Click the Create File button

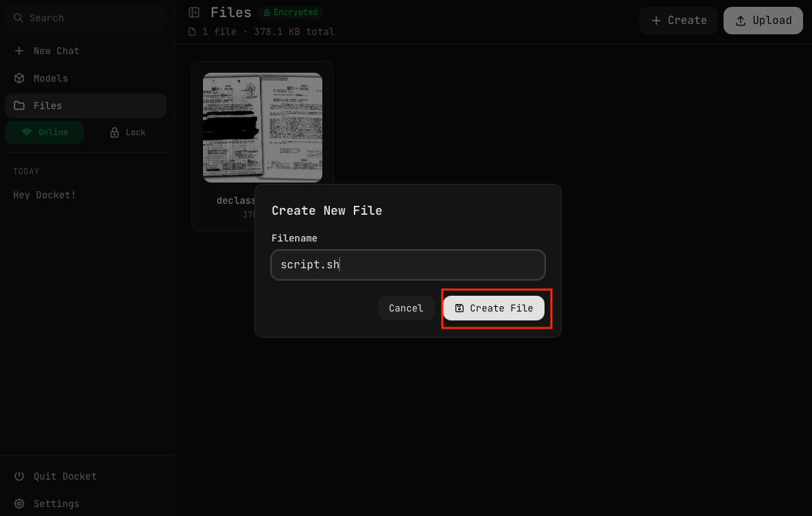pos(494,308)
